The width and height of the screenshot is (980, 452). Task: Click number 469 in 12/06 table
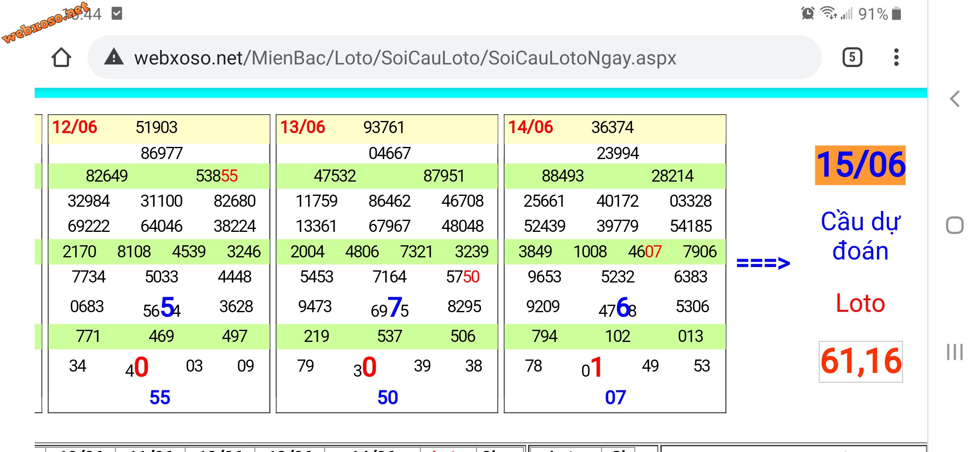coord(162,336)
